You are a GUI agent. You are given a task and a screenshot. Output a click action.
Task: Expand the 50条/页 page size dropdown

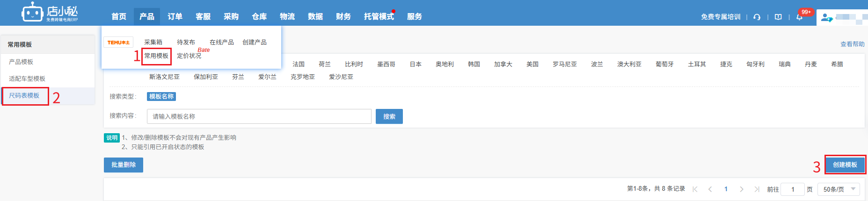point(839,189)
